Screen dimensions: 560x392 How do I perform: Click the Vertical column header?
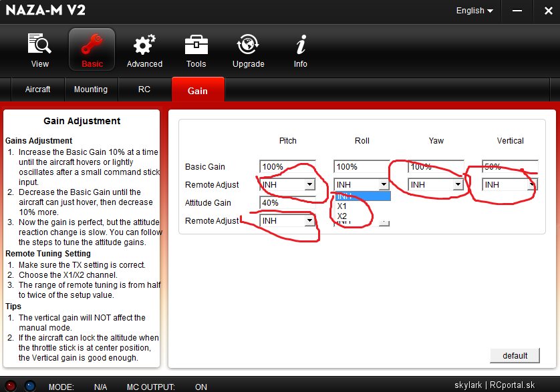pos(510,141)
